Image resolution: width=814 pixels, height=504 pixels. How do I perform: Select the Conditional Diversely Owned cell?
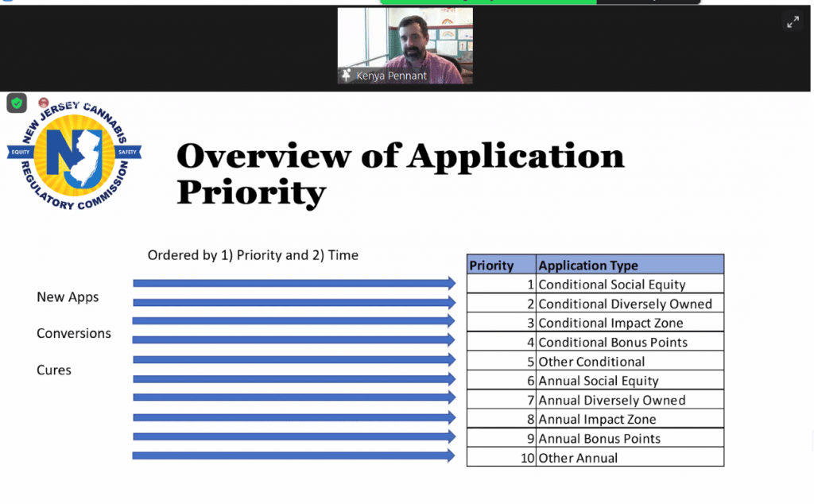tap(625, 304)
